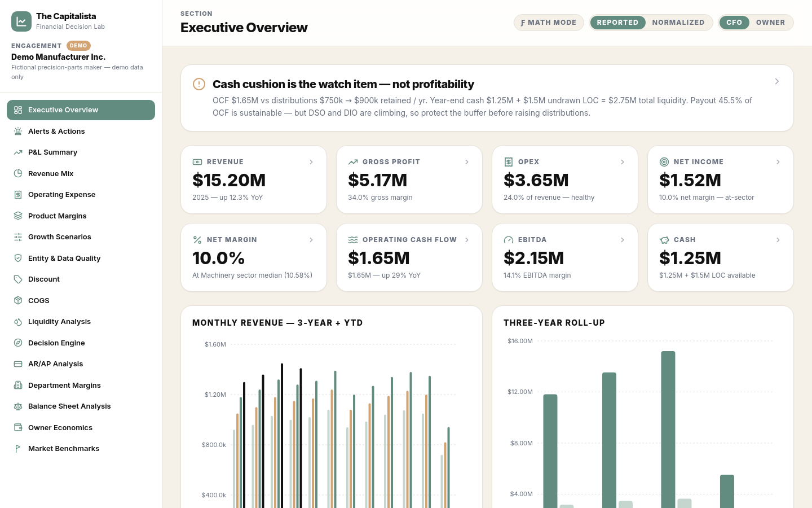The width and height of the screenshot is (812, 508).
Task: Expand the Revenue card chevron
Action: click(x=311, y=162)
